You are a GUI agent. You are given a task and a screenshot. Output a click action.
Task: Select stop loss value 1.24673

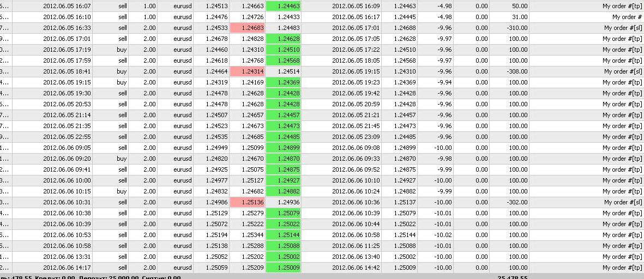(x=252, y=126)
